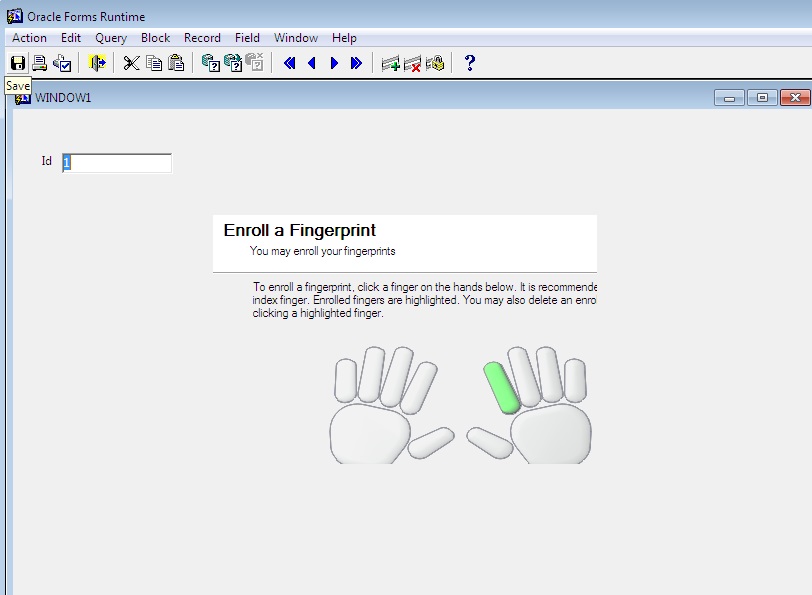The width and height of the screenshot is (812, 595).
Task: Select the left hand's thumb
Action: point(432,442)
